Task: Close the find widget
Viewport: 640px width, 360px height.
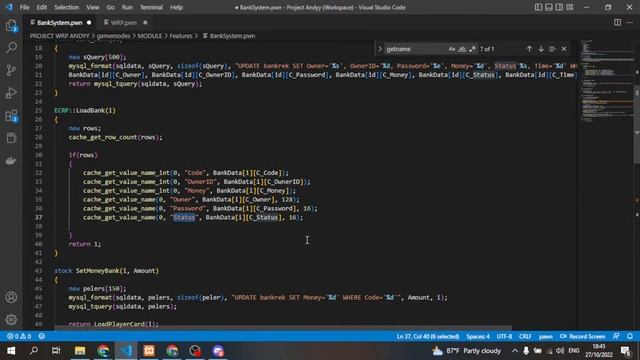Action: pyautogui.click(x=564, y=49)
